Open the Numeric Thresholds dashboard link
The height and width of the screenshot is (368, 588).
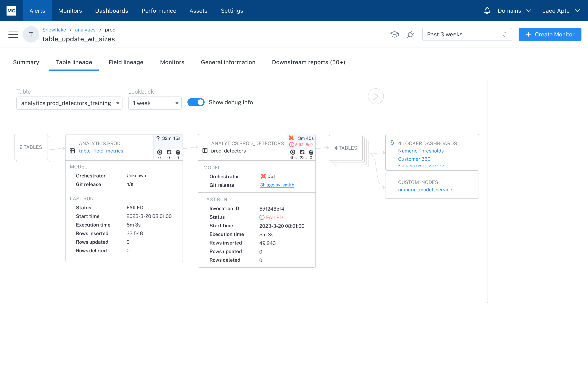tap(421, 151)
